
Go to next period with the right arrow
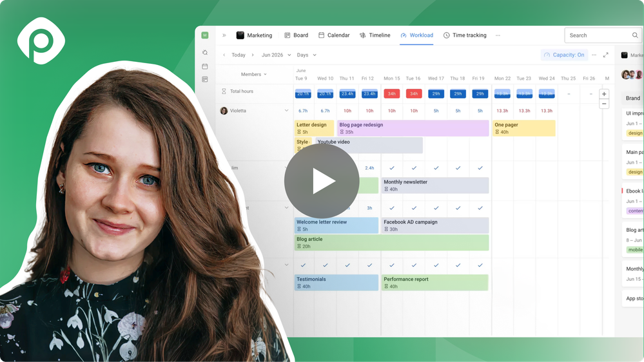point(253,55)
